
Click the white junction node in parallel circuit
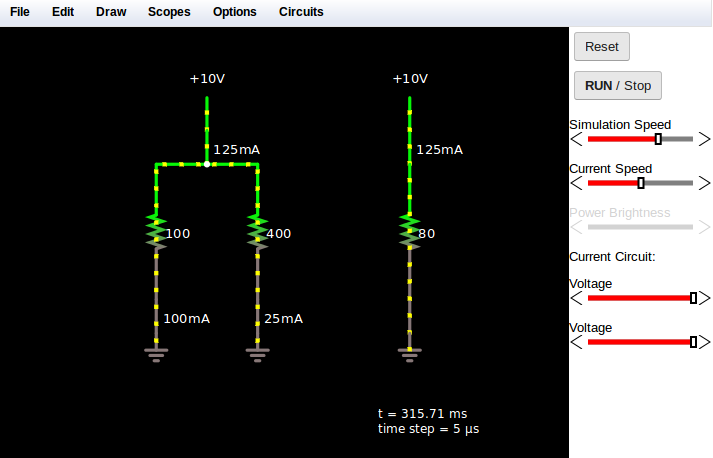tap(207, 164)
